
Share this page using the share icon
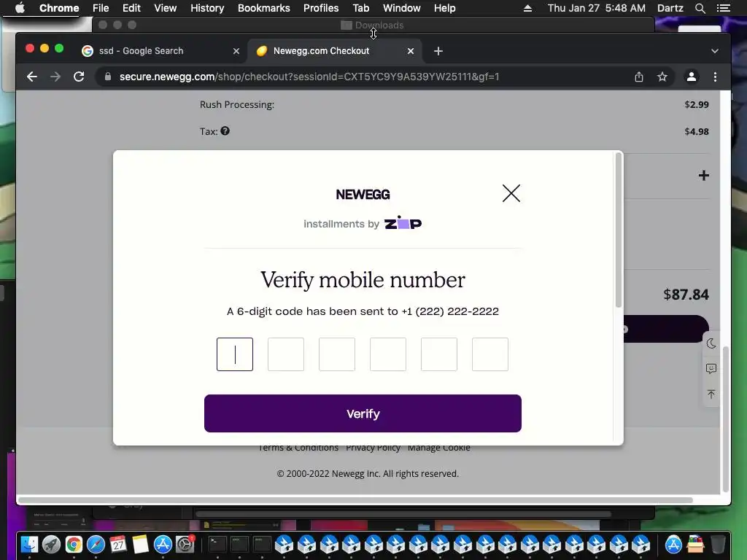click(639, 77)
